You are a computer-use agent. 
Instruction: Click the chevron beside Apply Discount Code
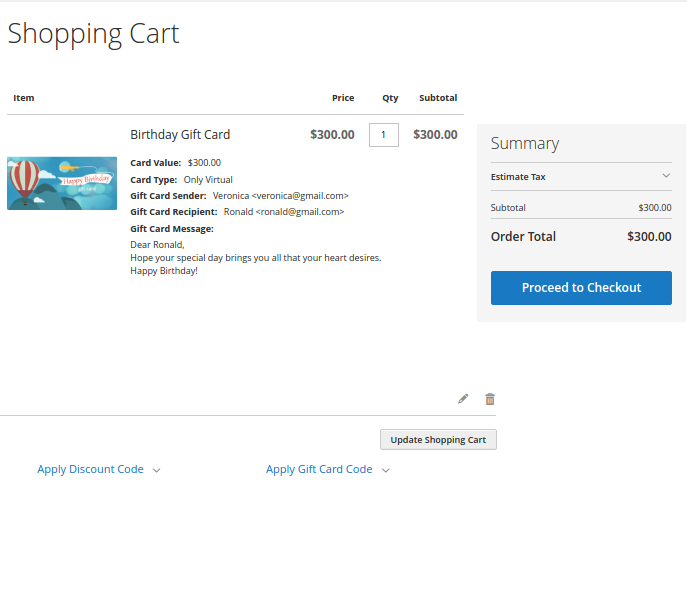coord(156,470)
